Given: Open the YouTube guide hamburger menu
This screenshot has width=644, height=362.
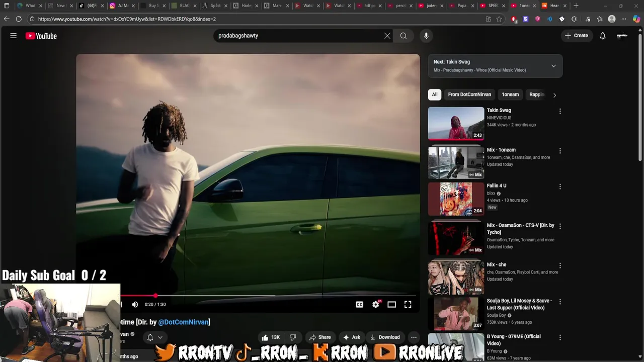Looking at the screenshot, I should (x=14, y=36).
